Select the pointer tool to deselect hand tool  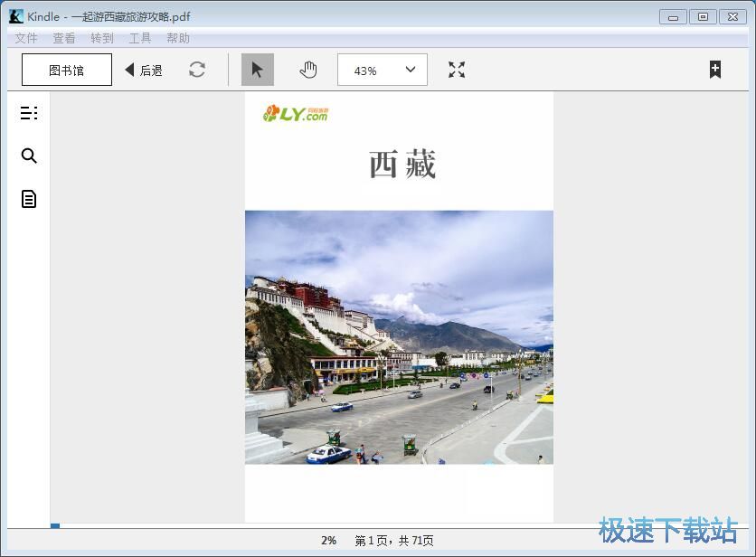pyautogui.click(x=257, y=69)
